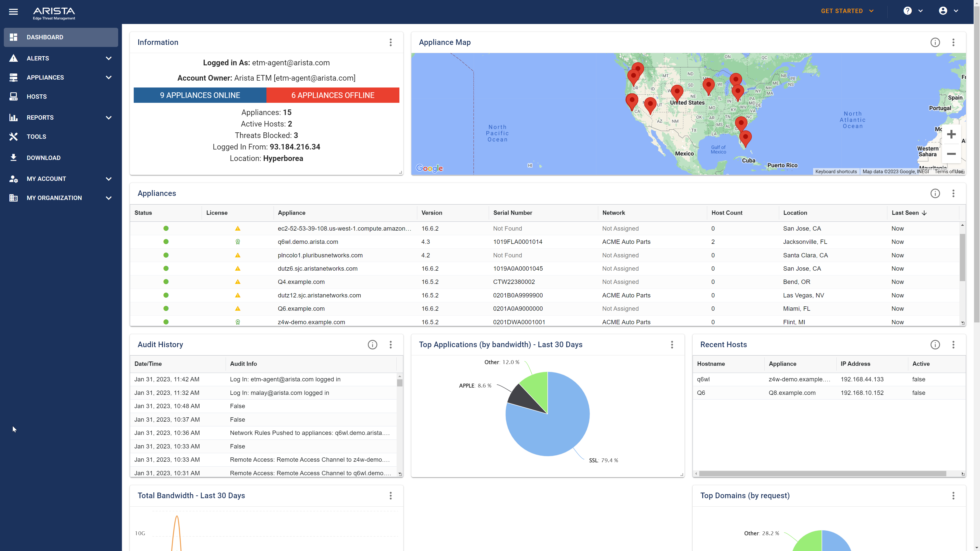
Task: Open appliance dutz12.sjc.aristanetworks.com row
Action: [545, 295]
